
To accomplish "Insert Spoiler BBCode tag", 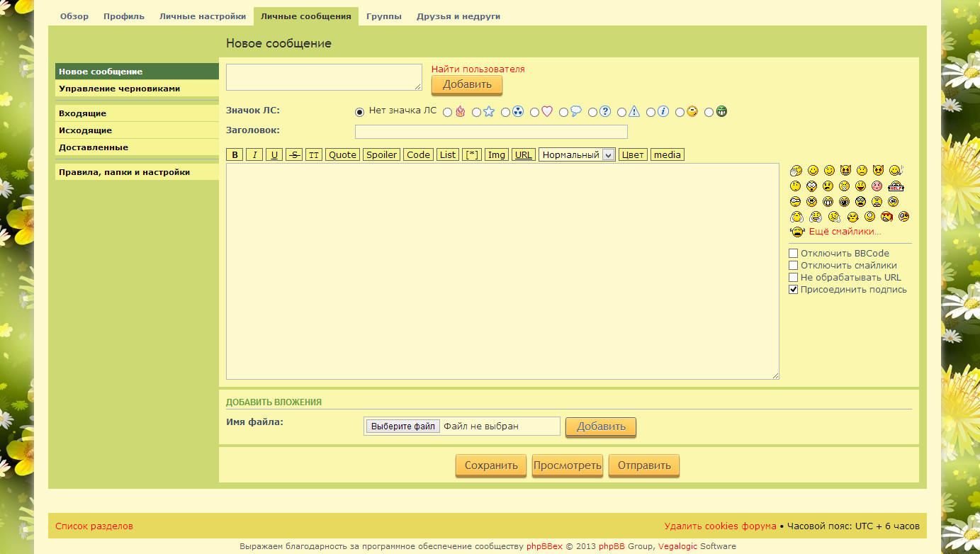I will (x=381, y=155).
